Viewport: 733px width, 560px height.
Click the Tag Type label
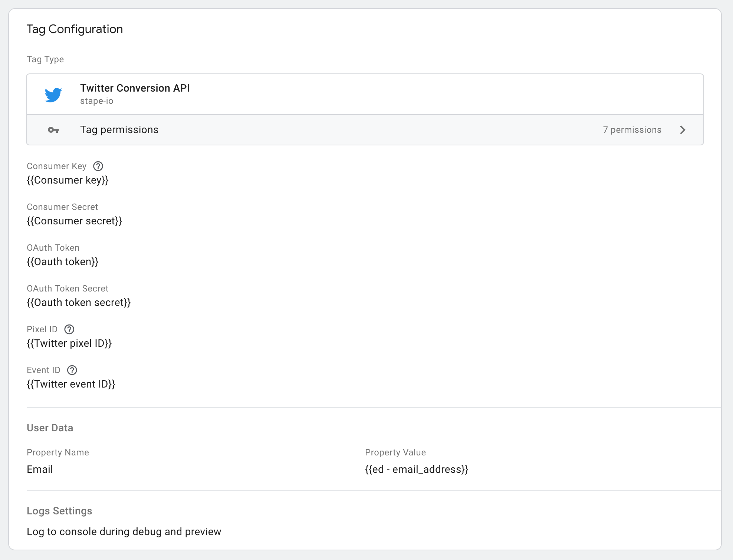coord(45,59)
